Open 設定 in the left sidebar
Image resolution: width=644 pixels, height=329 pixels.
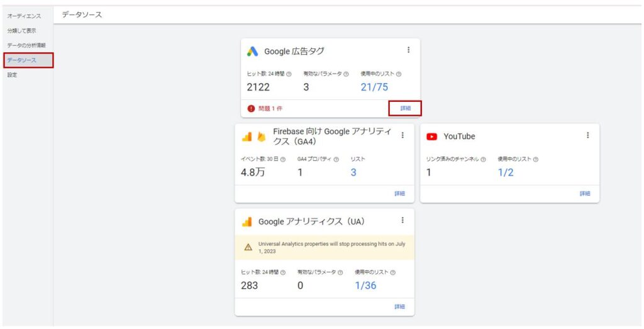click(x=13, y=75)
